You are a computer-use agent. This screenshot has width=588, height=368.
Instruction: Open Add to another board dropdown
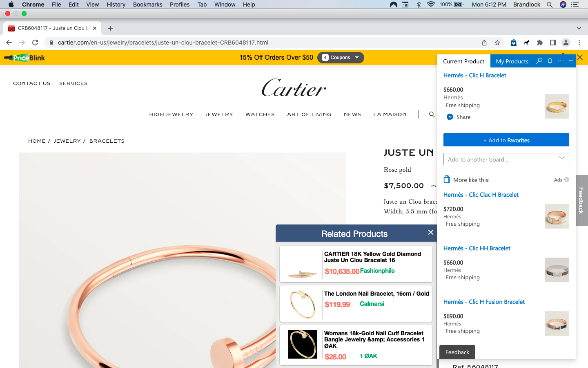[x=506, y=159]
